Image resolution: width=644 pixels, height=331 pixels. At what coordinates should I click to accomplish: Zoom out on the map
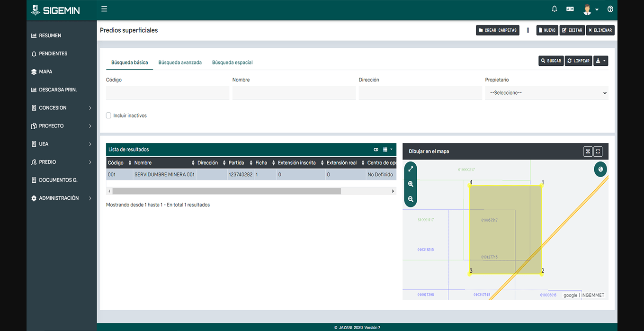(411, 199)
